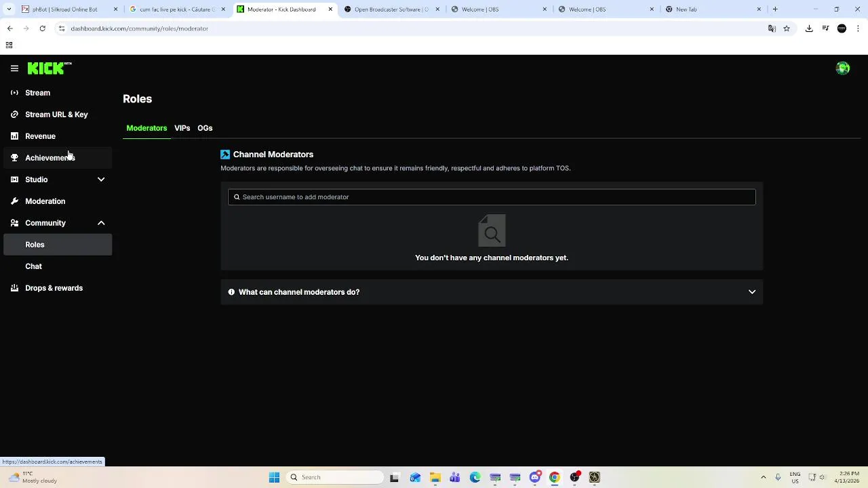
Task: Bookmark this page with the star icon
Action: click(x=787, y=28)
